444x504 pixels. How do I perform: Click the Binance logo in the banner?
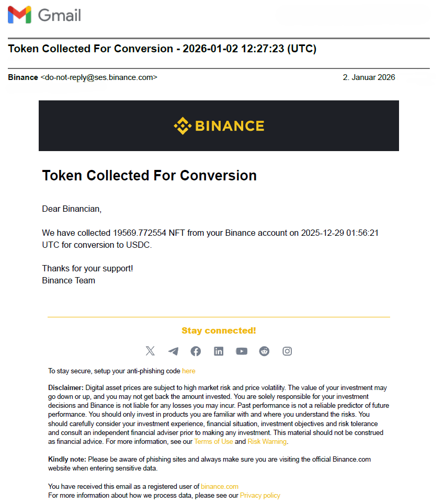(x=219, y=126)
